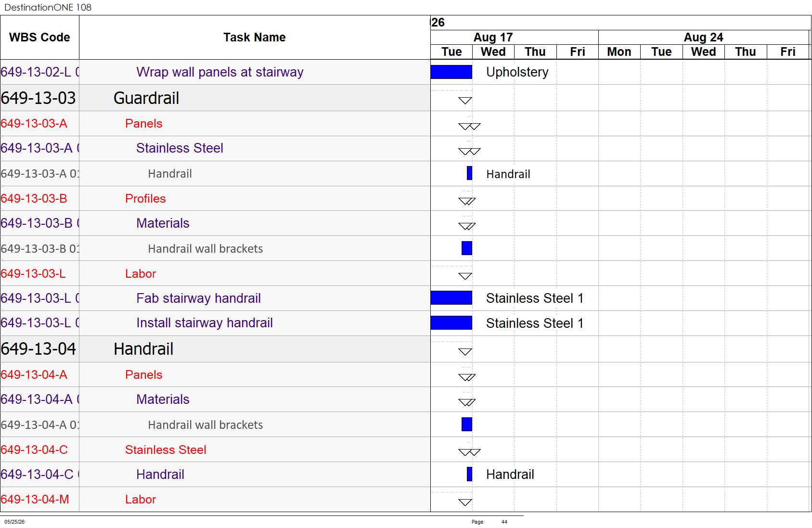This screenshot has width=812, height=528.
Task: Click the WBS Code column header
Action: coord(39,37)
